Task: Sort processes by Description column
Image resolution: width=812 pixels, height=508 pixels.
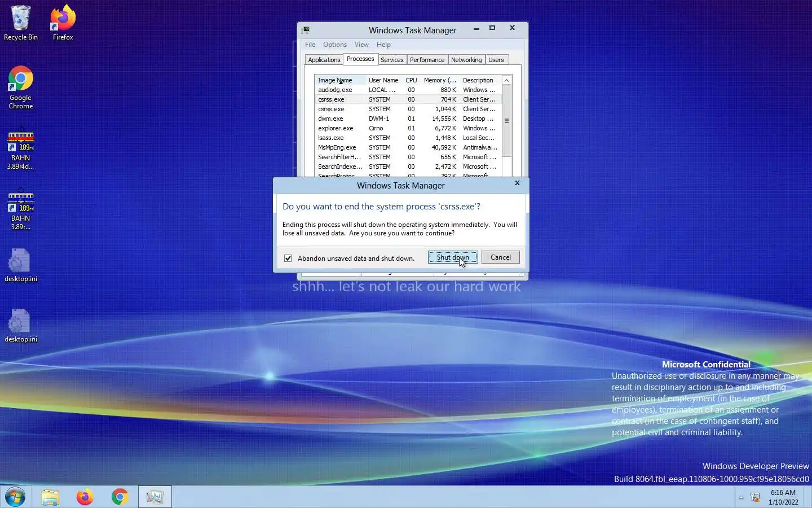Action: click(480, 80)
